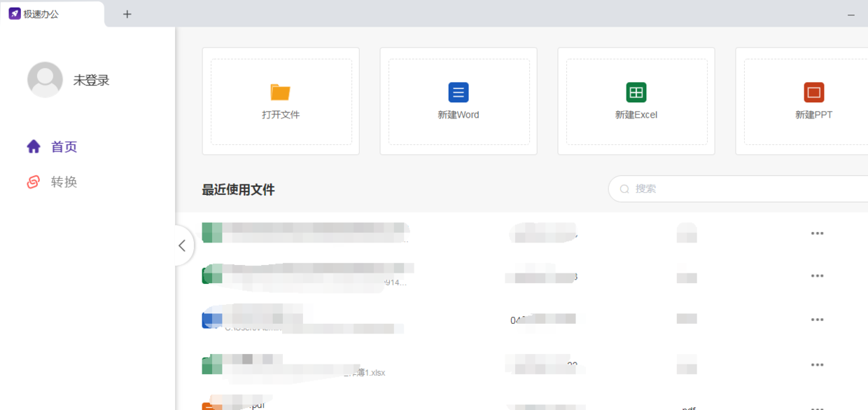Go to 首页 in the sidebar
The width and height of the screenshot is (868, 410).
64,147
